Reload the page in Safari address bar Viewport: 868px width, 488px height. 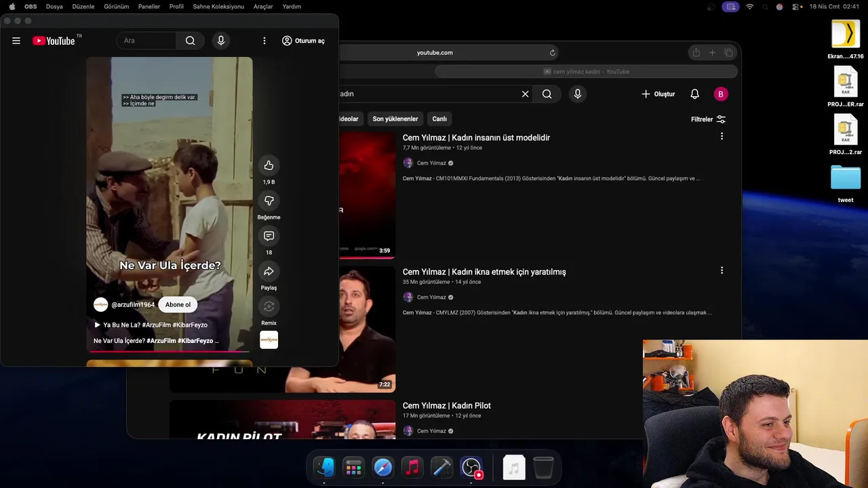point(553,53)
